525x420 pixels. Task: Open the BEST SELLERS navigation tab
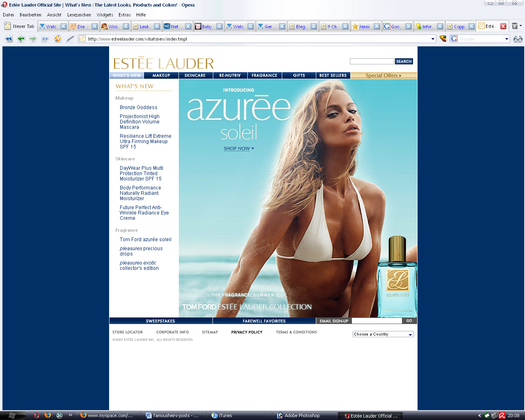click(x=333, y=75)
